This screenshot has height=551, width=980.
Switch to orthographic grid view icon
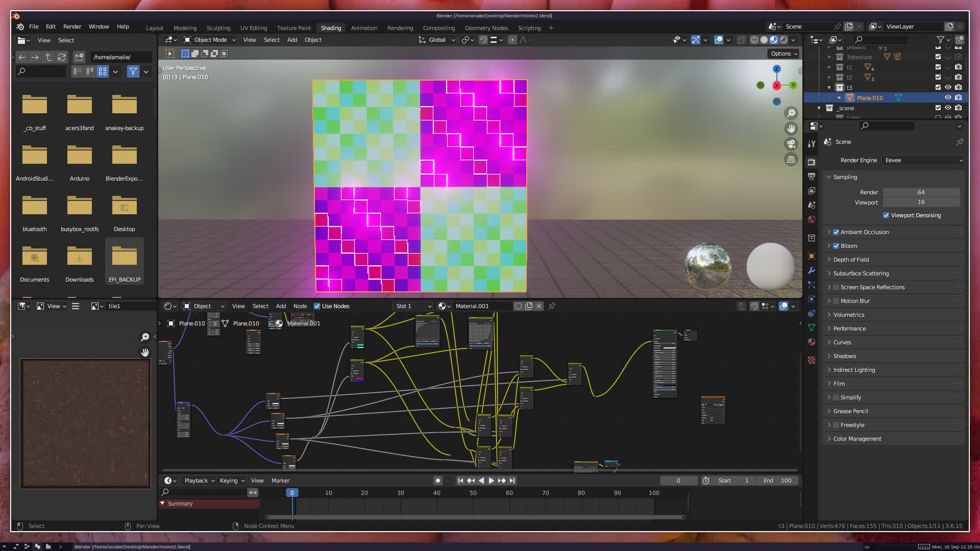click(x=791, y=160)
